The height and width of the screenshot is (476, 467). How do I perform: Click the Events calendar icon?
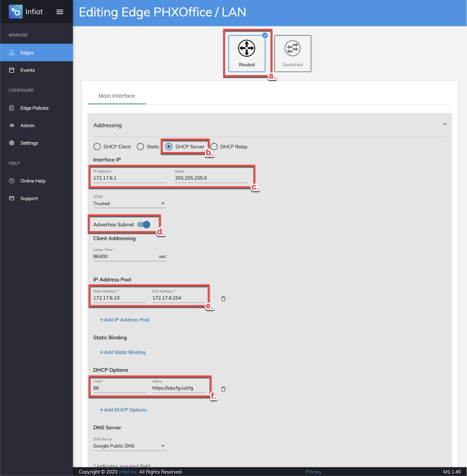[12, 70]
